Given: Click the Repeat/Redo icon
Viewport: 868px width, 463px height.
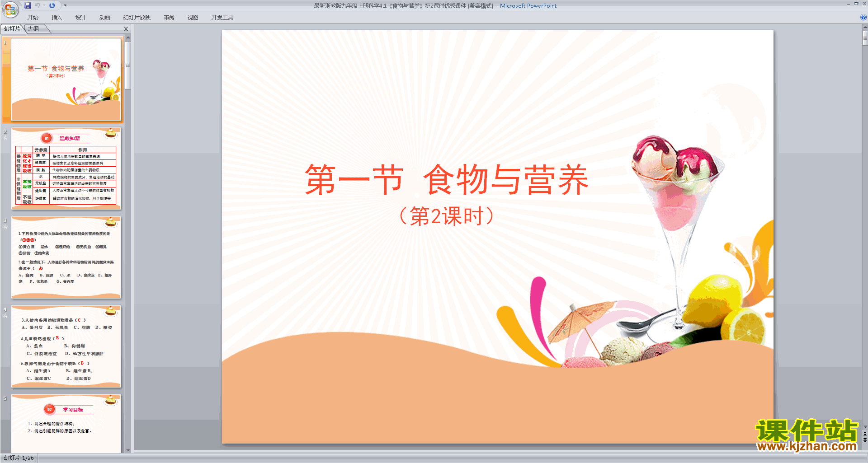Looking at the screenshot, I should click(x=52, y=5).
